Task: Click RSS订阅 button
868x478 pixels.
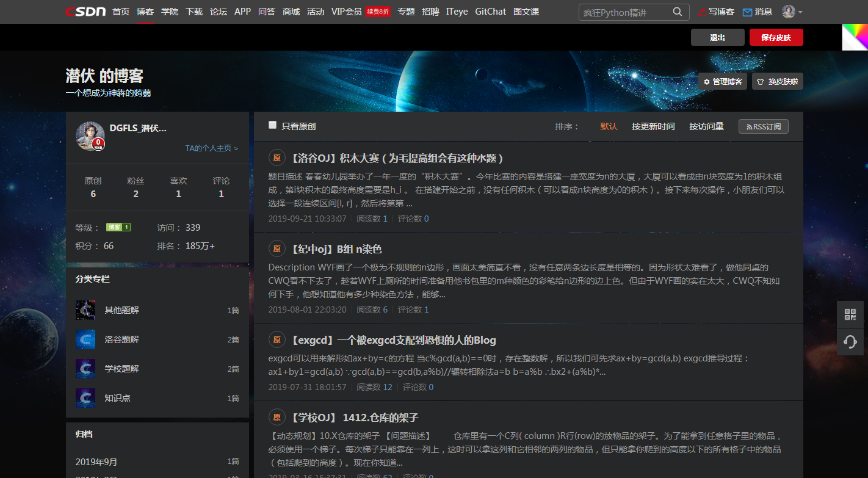Action: 763,126
